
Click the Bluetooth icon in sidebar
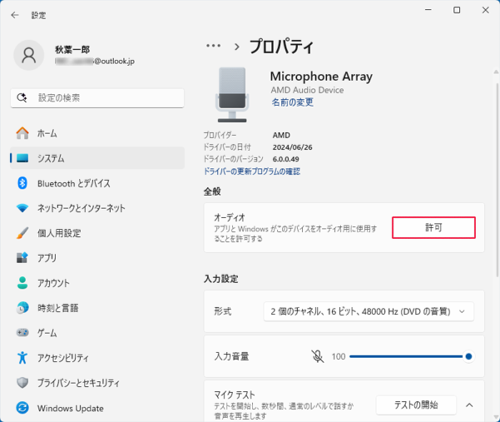point(22,183)
